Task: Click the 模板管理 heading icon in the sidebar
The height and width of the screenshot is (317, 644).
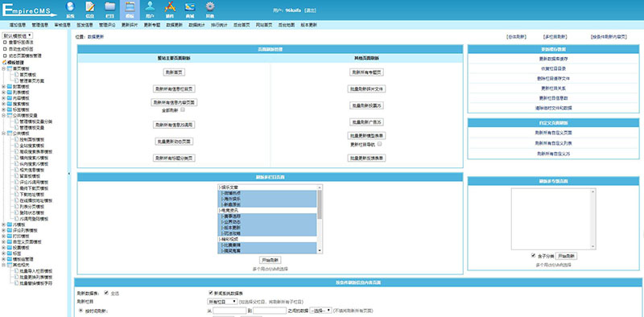Action: [x=4, y=63]
